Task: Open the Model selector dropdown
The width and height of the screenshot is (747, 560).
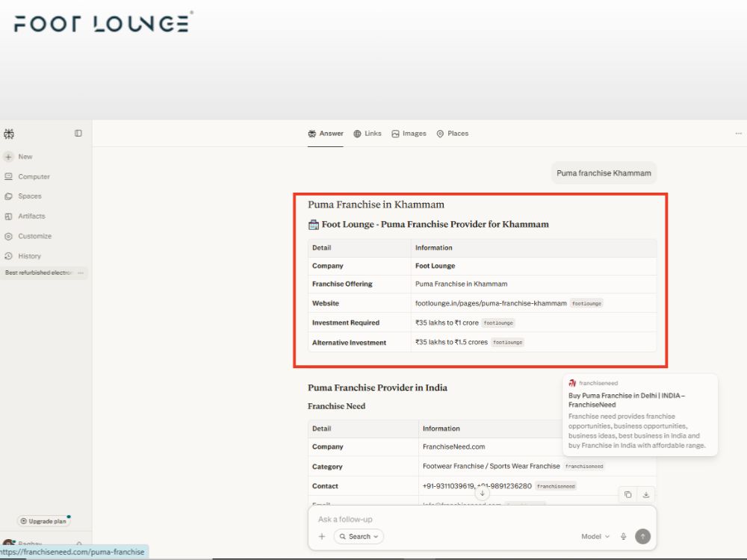Action: (595, 537)
